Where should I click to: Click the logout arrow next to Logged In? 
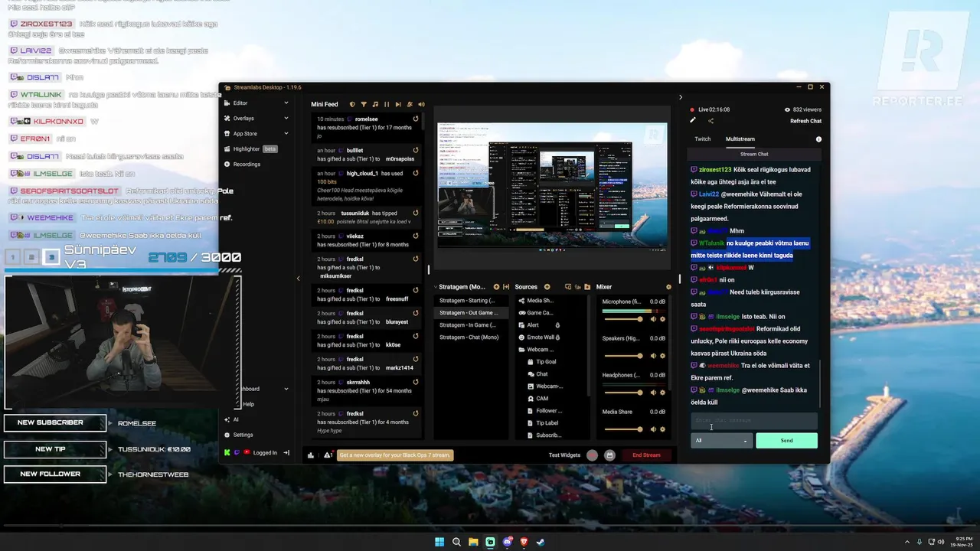click(x=286, y=452)
